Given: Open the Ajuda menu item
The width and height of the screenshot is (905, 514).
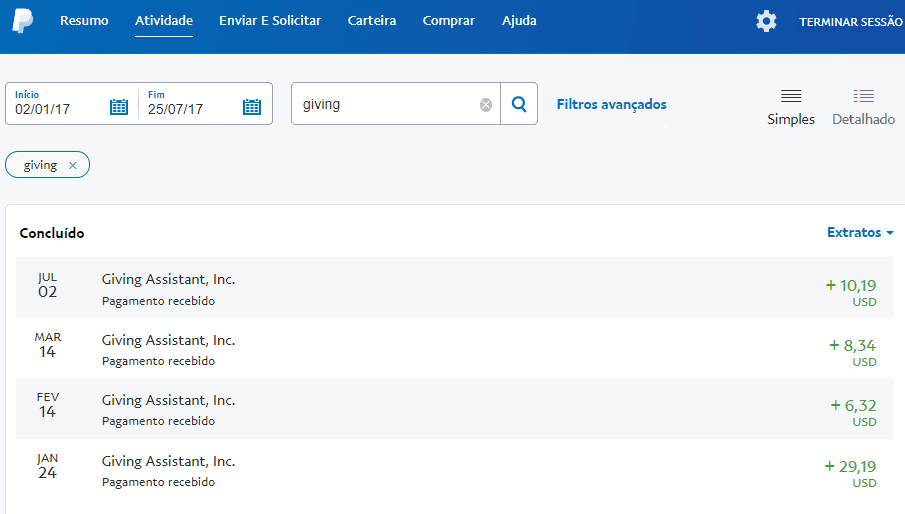Looking at the screenshot, I should click(519, 21).
